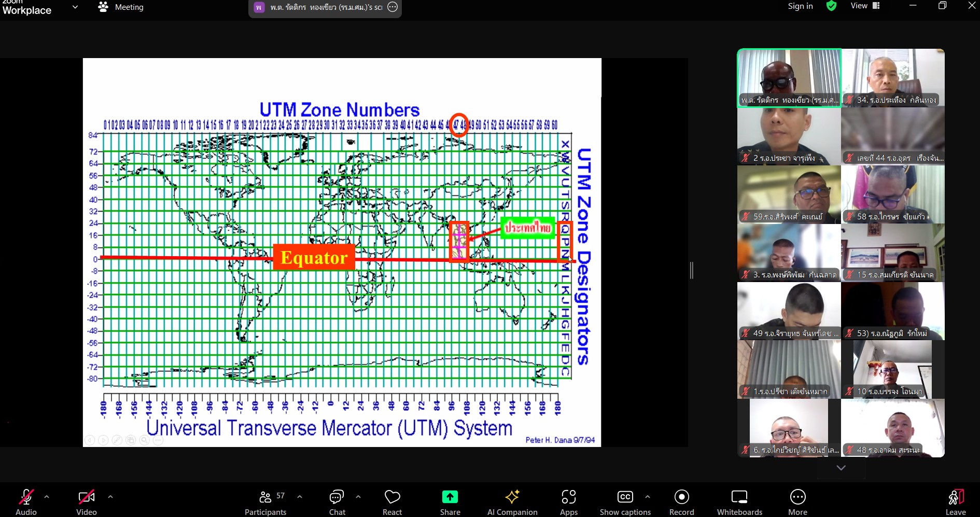This screenshot has height=517, width=980.
Task: Click previous slide arrow in shared presentation
Action: pos(90,440)
